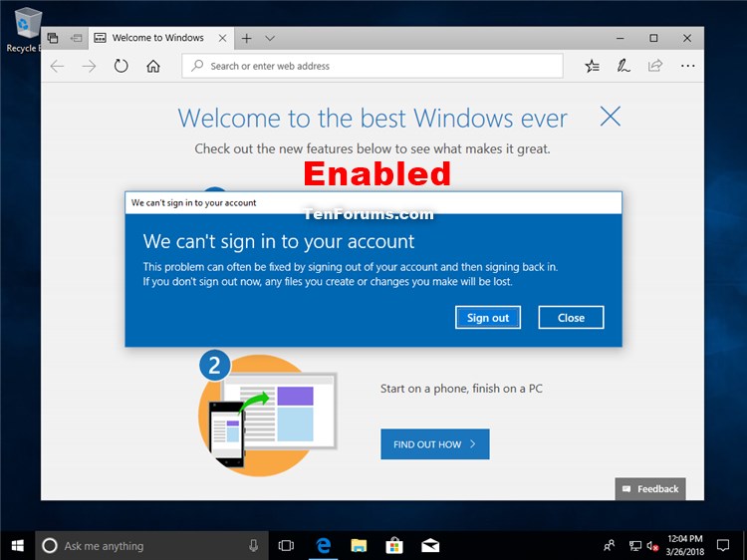Open the Mail app from taskbar
This screenshot has width=747, height=560.
[430, 546]
